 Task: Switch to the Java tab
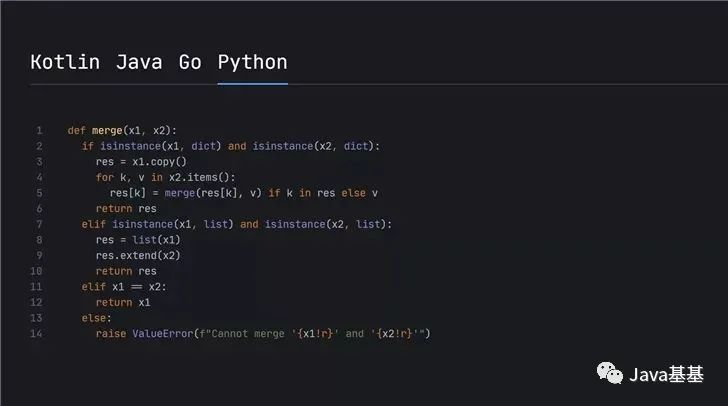(x=139, y=62)
